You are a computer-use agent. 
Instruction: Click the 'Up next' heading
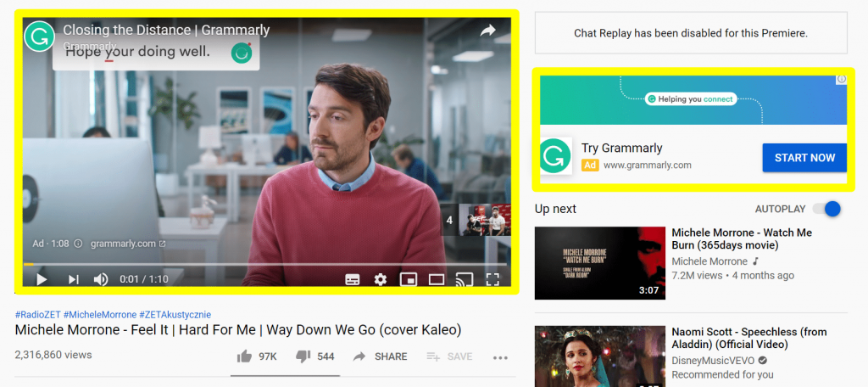coord(555,209)
